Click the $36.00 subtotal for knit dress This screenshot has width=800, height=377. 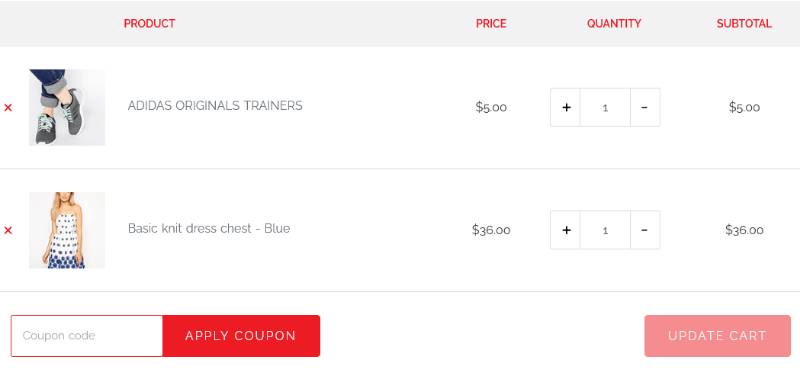pyautogui.click(x=744, y=230)
